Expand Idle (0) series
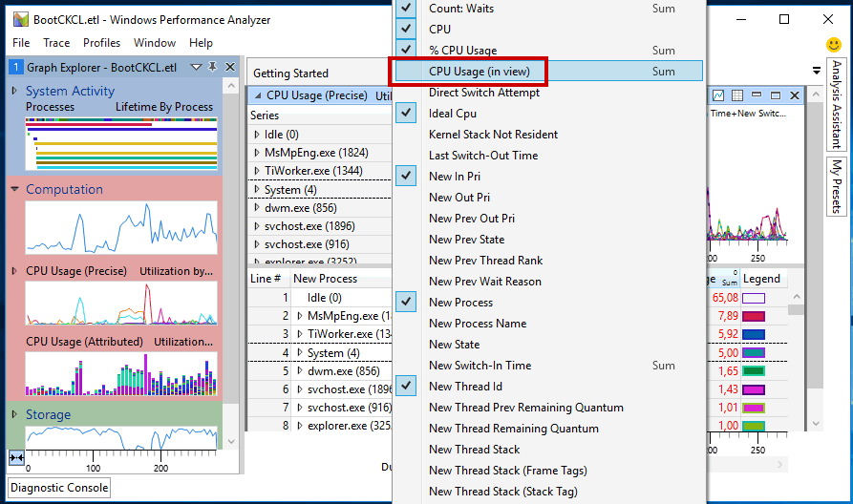 click(257, 135)
